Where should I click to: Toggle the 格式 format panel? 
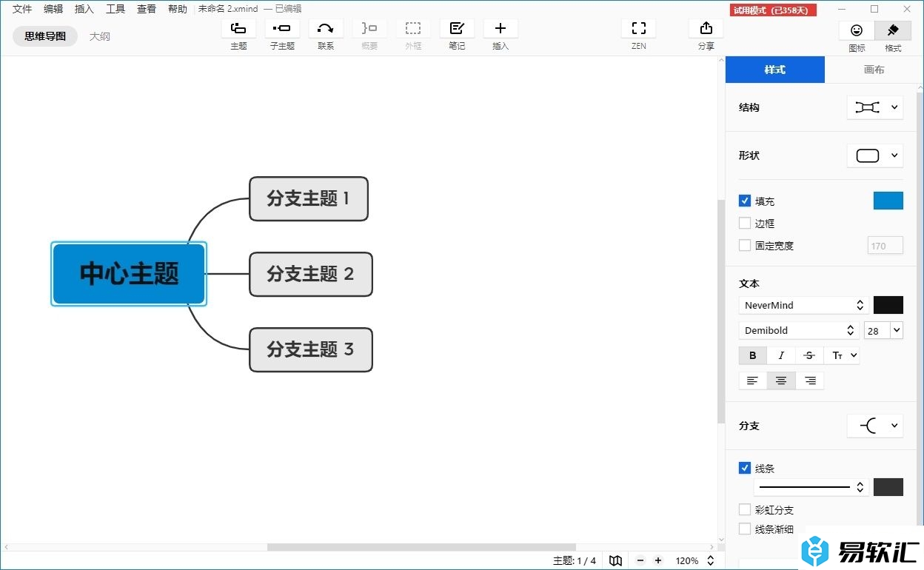[893, 30]
